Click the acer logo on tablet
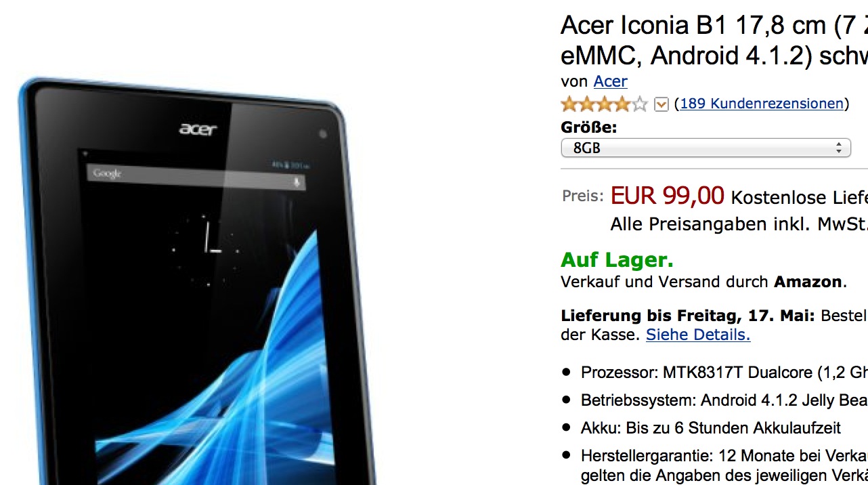Image resolution: width=868 pixels, height=485 pixels. (198, 127)
